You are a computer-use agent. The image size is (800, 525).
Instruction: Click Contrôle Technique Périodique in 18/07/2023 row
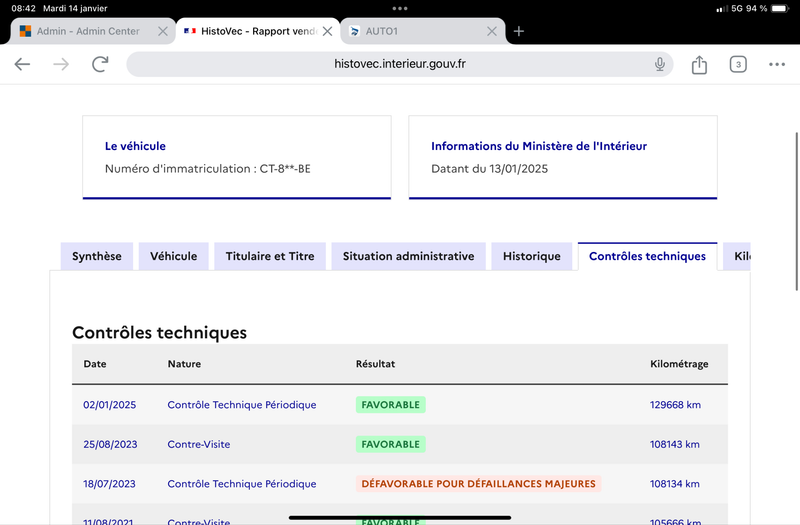click(242, 484)
